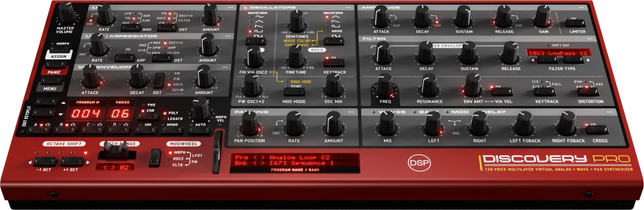Open the Pre program name selector
Screen dimensions: 644x210
coord(295,157)
